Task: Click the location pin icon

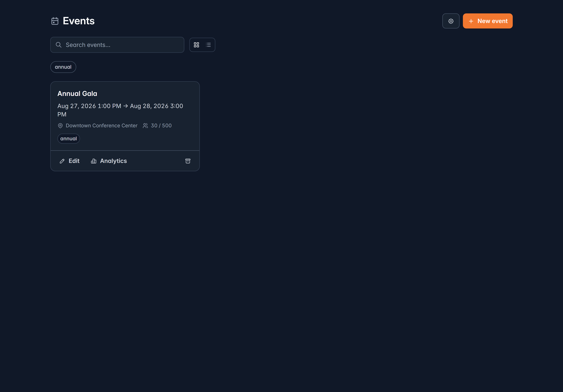Action: click(60, 126)
